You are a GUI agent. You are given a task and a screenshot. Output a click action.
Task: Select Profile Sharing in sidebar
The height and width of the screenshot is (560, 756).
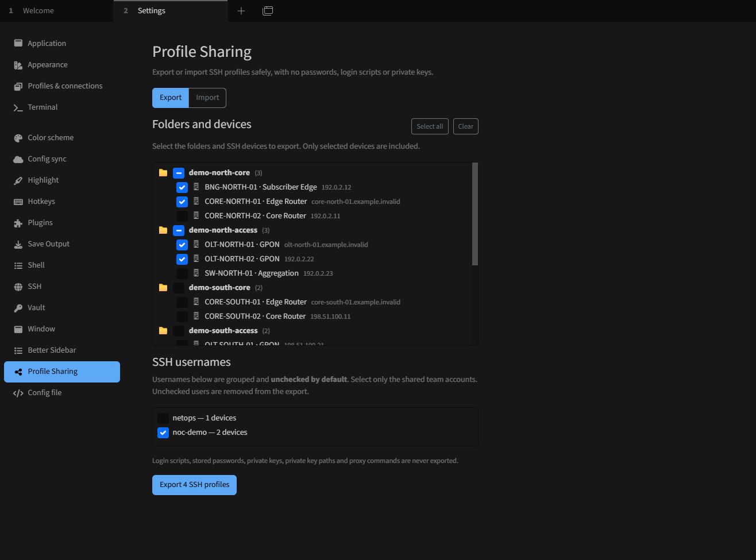(62, 372)
